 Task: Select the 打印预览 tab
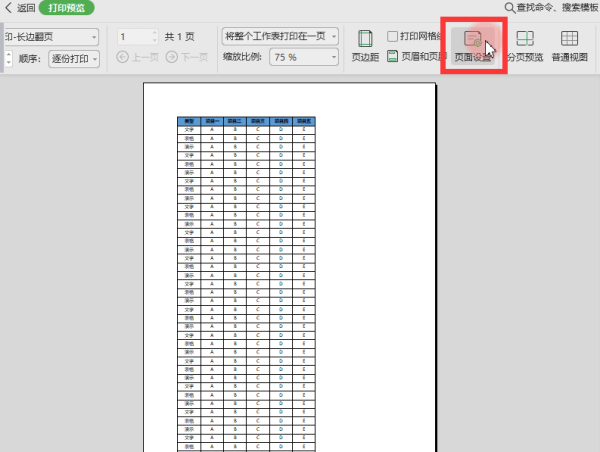click(66, 8)
